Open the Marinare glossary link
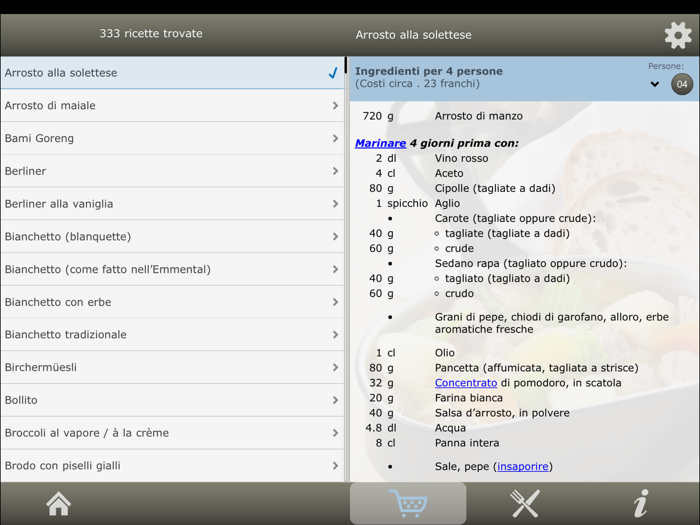 click(380, 143)
